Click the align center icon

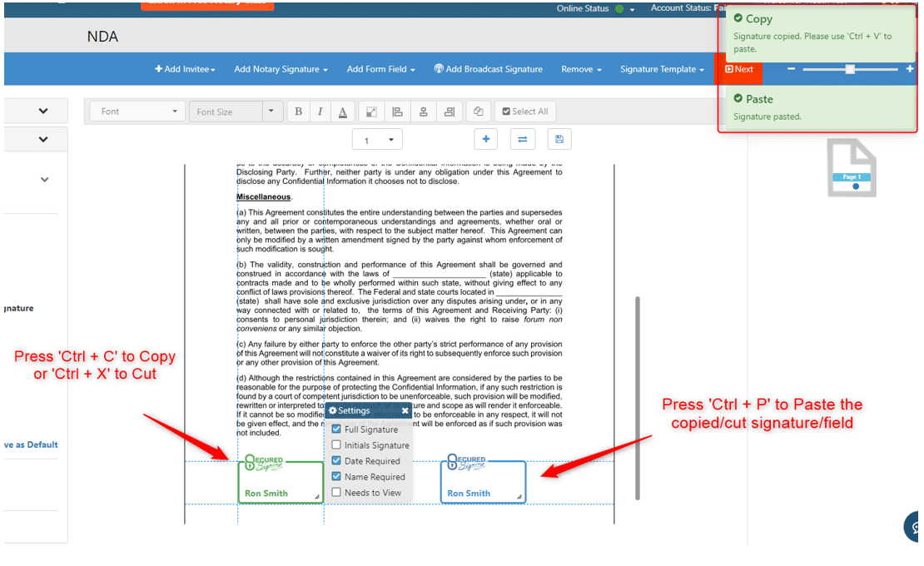point(423,112)
